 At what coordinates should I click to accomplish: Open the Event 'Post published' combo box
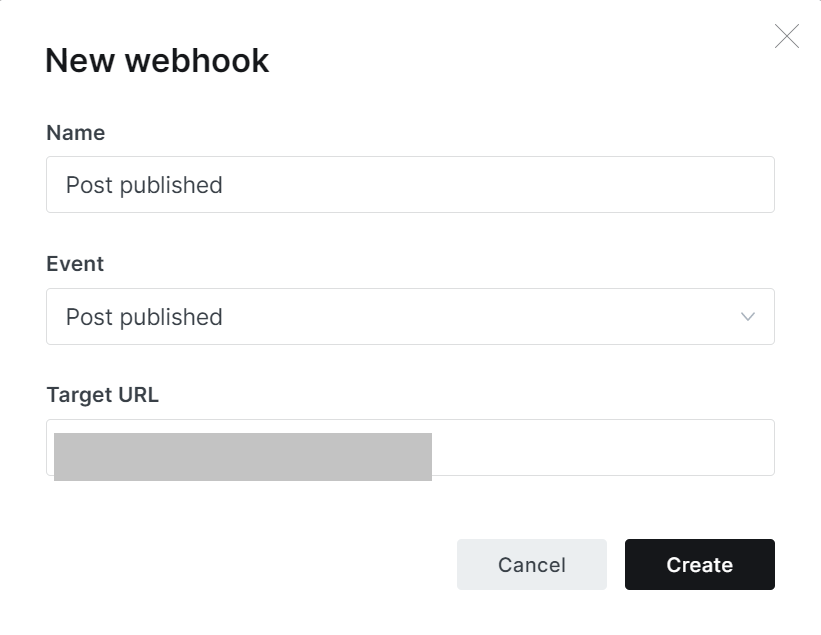[x=410, y=317]
